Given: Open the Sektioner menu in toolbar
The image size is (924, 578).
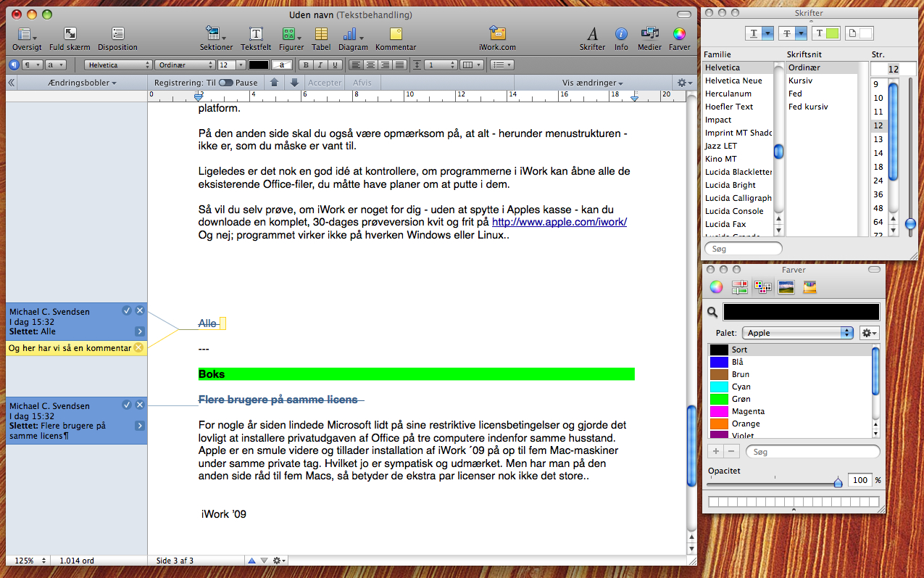Looking at the screenshot, I should click(215, 33).
